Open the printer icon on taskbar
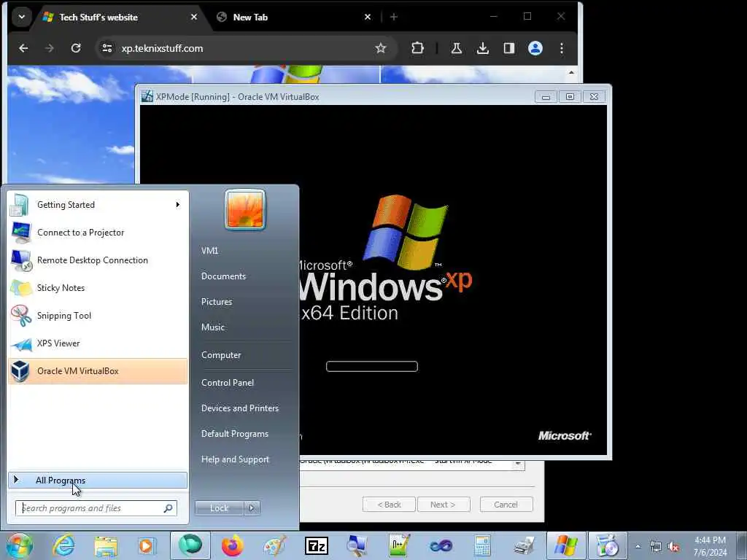Image resolution: width=747 pixels, height=560 pixels. click(524, 546)
